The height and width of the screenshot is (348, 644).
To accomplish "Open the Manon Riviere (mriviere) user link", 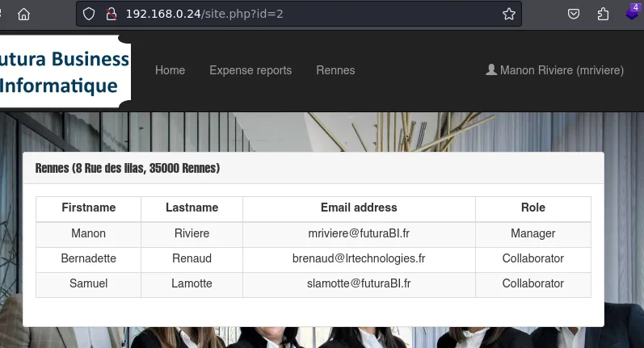I will click(x=562, y=70).
